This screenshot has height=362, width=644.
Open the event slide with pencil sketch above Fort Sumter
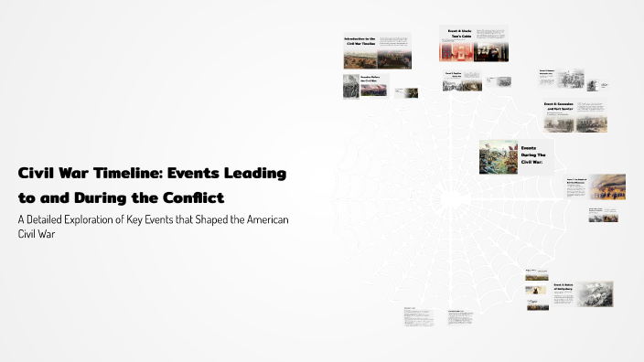[x=561, y=79]
